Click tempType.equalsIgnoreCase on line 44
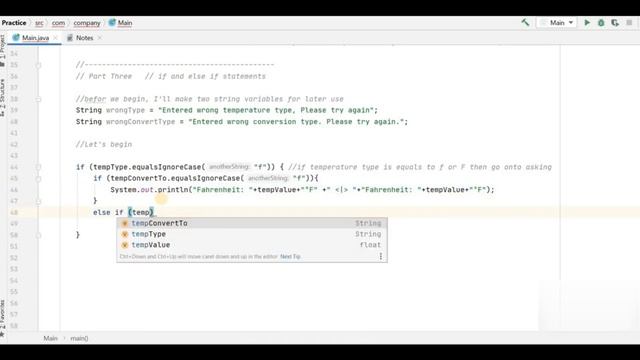Screen dimensions: 640x360 pos(147,167)
